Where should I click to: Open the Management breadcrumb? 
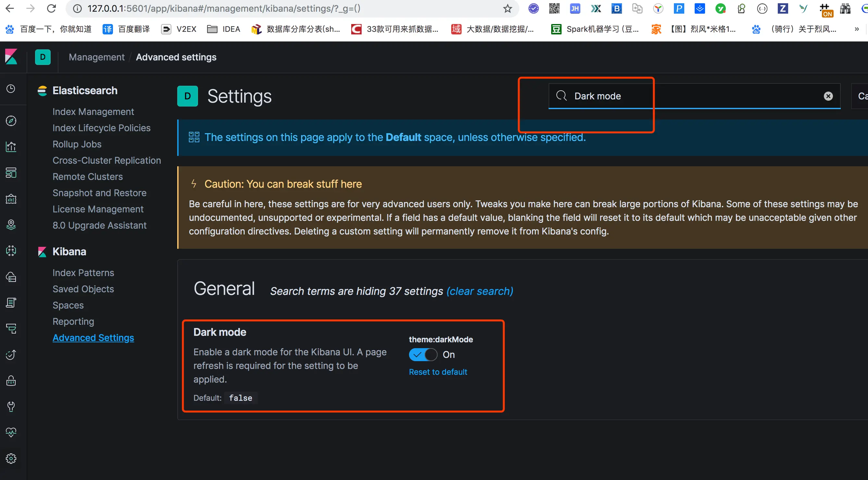(x=96, y=57)
